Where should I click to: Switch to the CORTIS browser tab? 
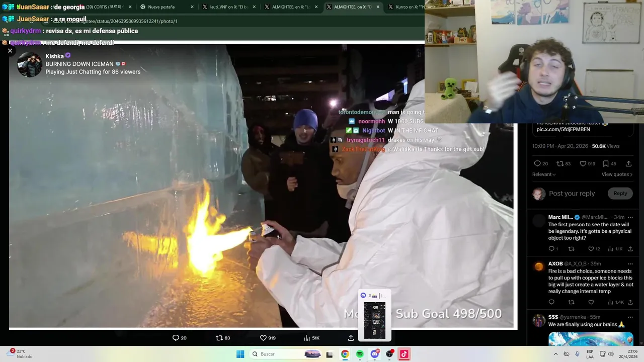point(104,7)
